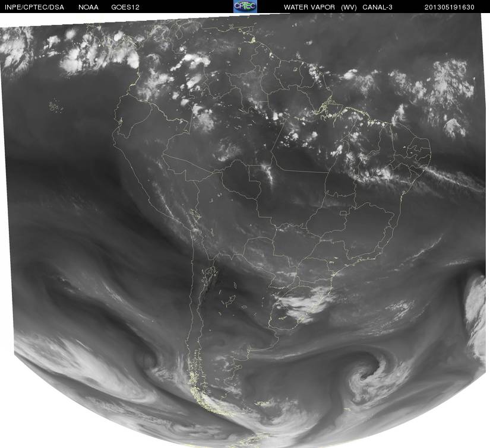Click the 201305191630 timestamp
The width and height of the screenshot is (490, 448).
450,7
